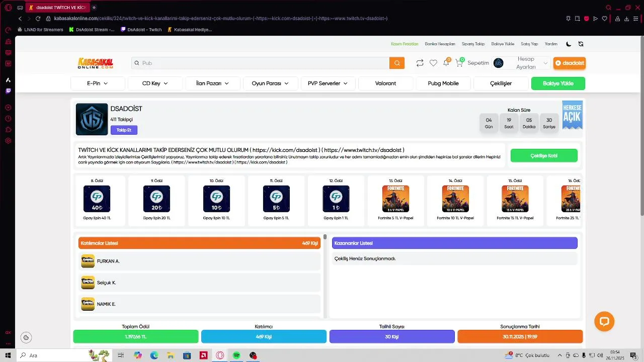The image size is (644, 362).
Task: Select the Fortnite 5 TL V-Papel thumbnail
Action: (x=395, y=199)
